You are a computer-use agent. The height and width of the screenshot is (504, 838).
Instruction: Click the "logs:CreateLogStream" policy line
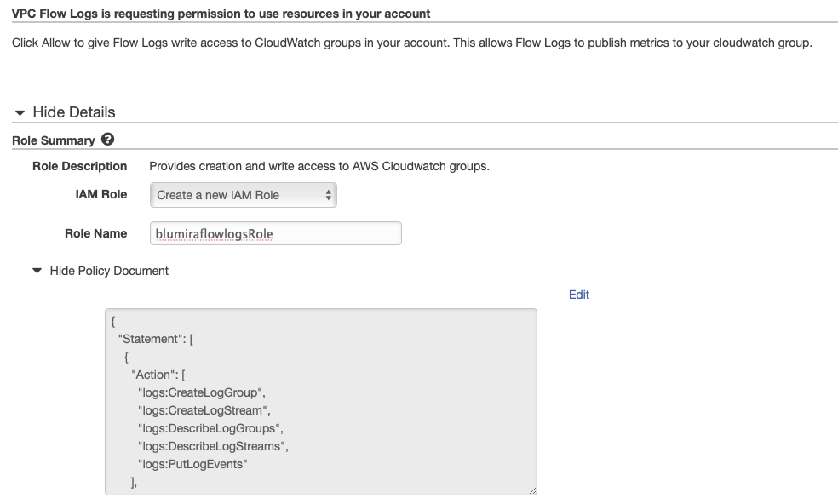coord(204,410)
